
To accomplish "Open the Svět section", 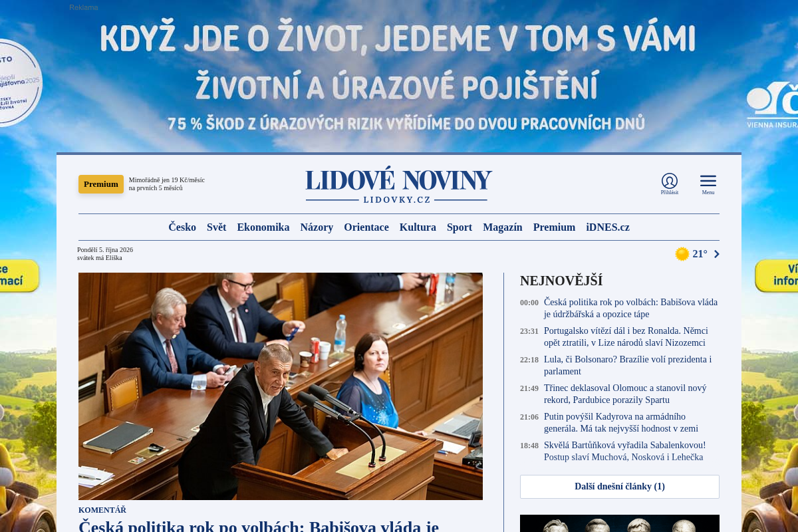I will (x=217, y=227).
